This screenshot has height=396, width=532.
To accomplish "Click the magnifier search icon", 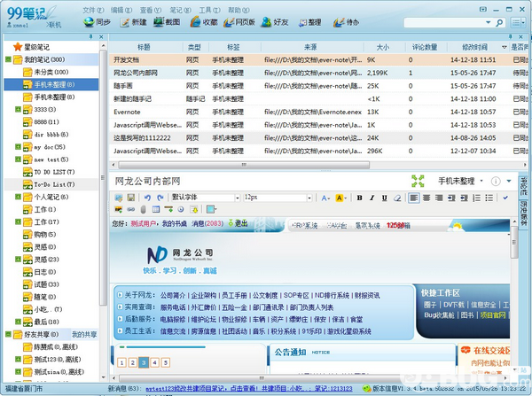I will [x=499, y=23].
